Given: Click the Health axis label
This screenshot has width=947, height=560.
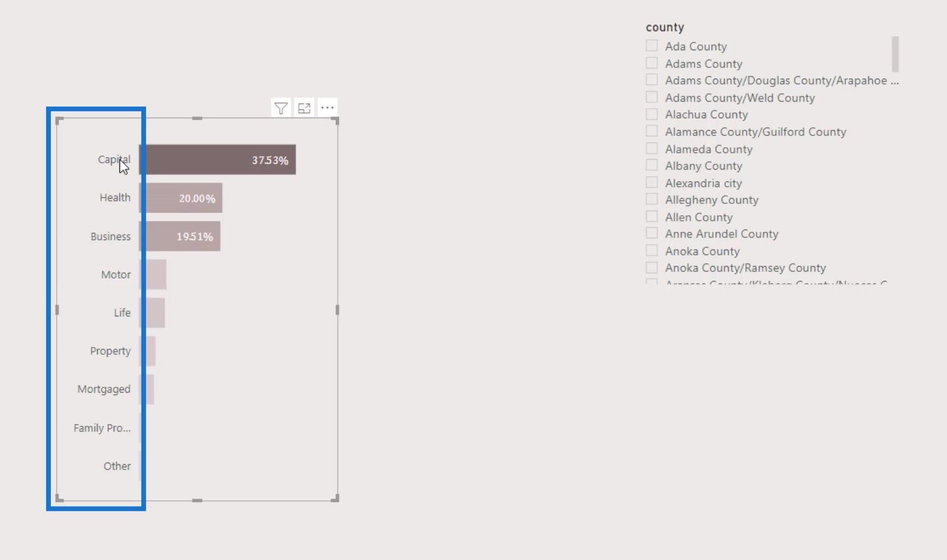Looking at the screenshot, I should click(115, 198).
